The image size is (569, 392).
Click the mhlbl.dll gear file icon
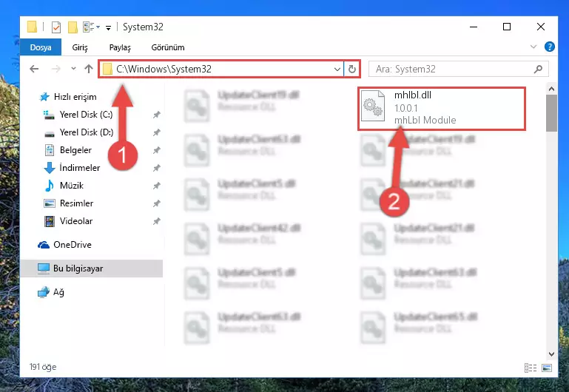pos(373,107)
